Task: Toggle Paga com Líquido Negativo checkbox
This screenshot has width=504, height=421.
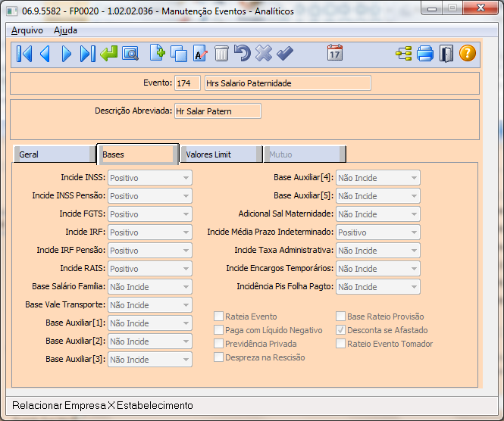Action: pos(218,330)
